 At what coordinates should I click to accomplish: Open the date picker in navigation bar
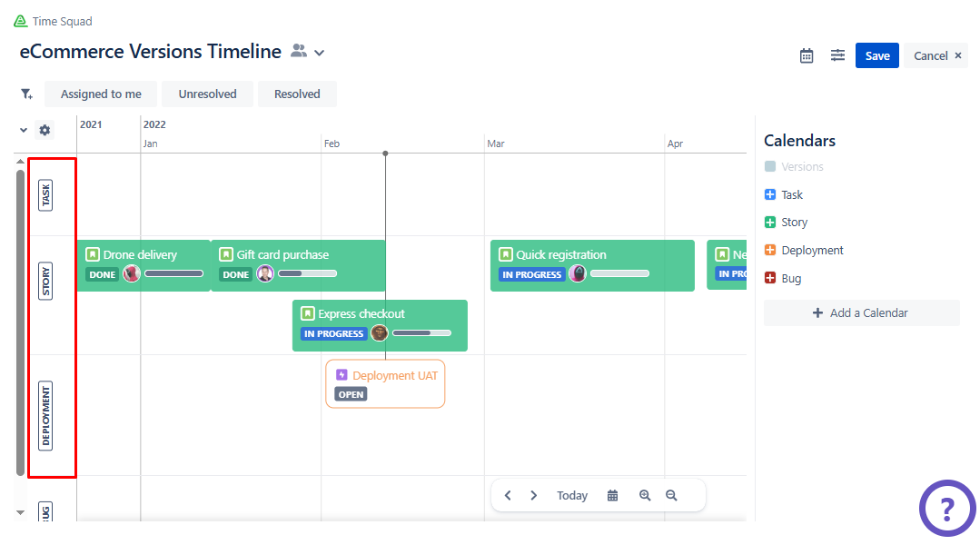[x=613, y=495]
